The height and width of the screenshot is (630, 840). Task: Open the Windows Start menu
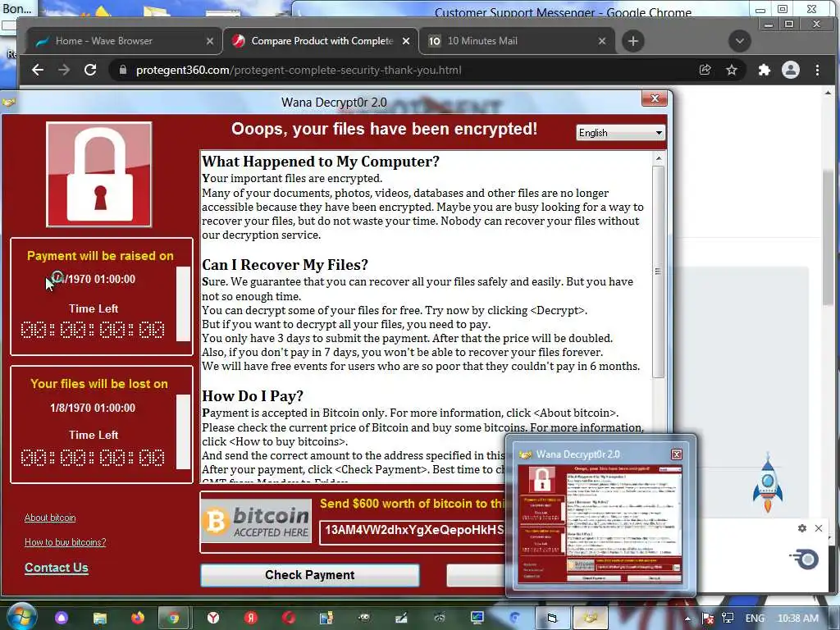click(x=21, y=617)
